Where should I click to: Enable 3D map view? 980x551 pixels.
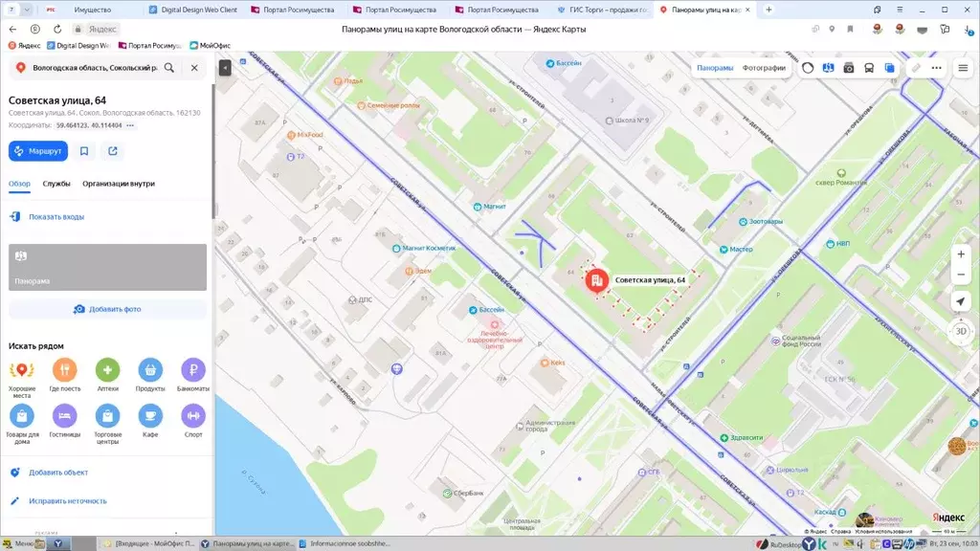point(961,331)
